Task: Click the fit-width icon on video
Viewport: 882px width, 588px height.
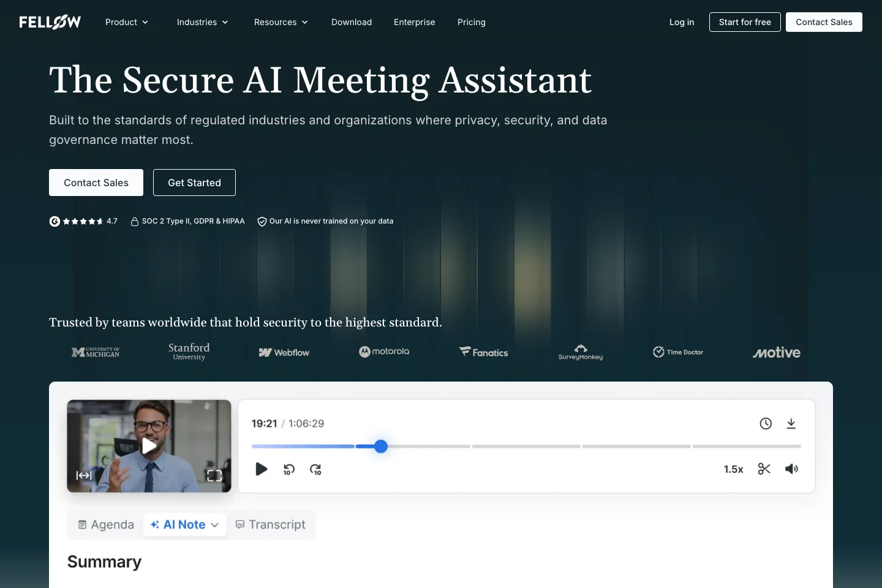Action: point(84,475)
